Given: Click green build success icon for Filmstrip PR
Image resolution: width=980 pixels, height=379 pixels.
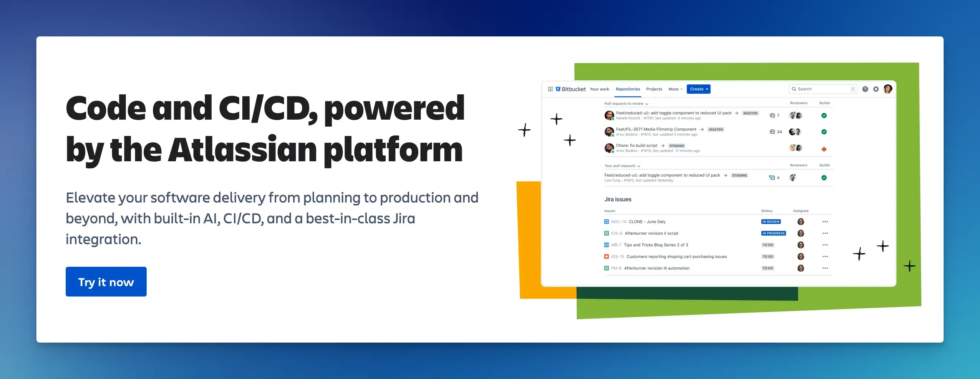Looking at the screenshot, I should (824, 132).
